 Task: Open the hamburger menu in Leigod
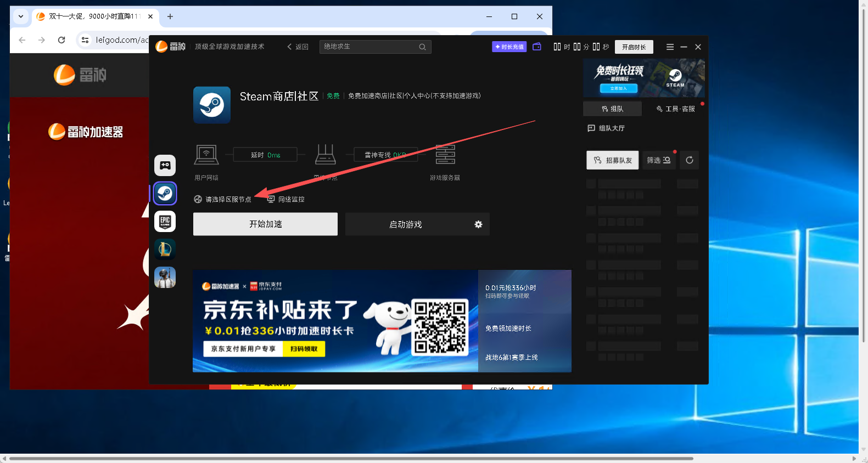(x=670, y=47)
